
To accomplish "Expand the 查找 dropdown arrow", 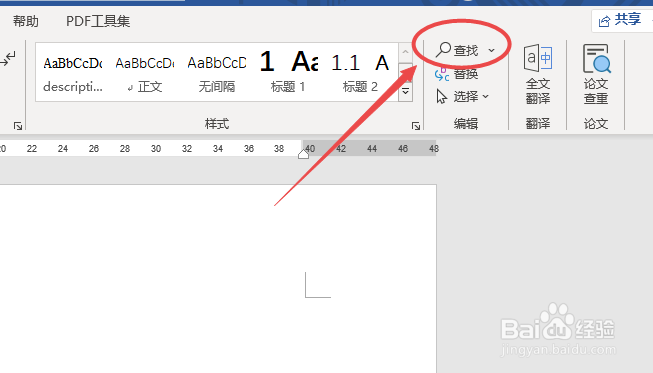I will (x=491, y=50).
